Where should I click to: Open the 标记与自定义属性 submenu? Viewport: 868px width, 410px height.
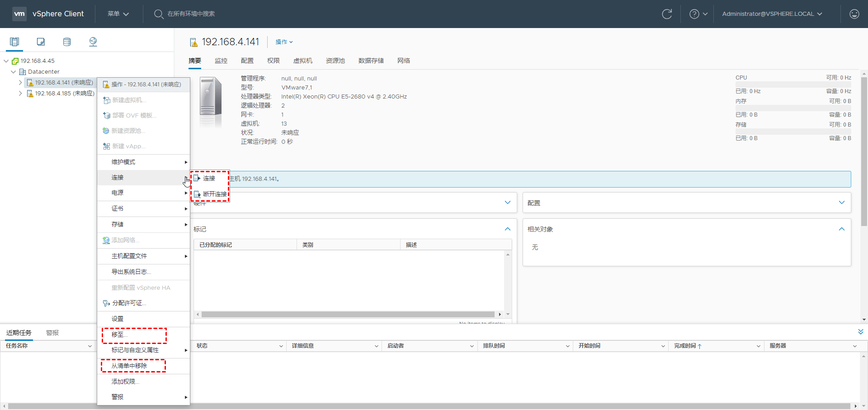(x=144, y=350)
